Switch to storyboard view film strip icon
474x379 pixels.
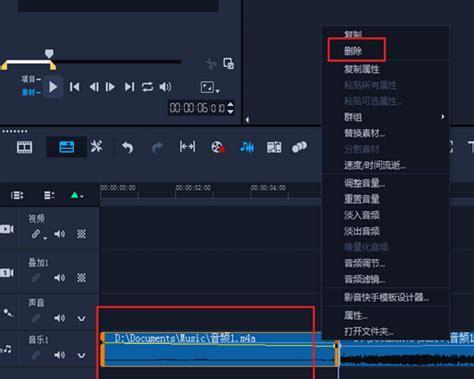click(x=24, y=147)
